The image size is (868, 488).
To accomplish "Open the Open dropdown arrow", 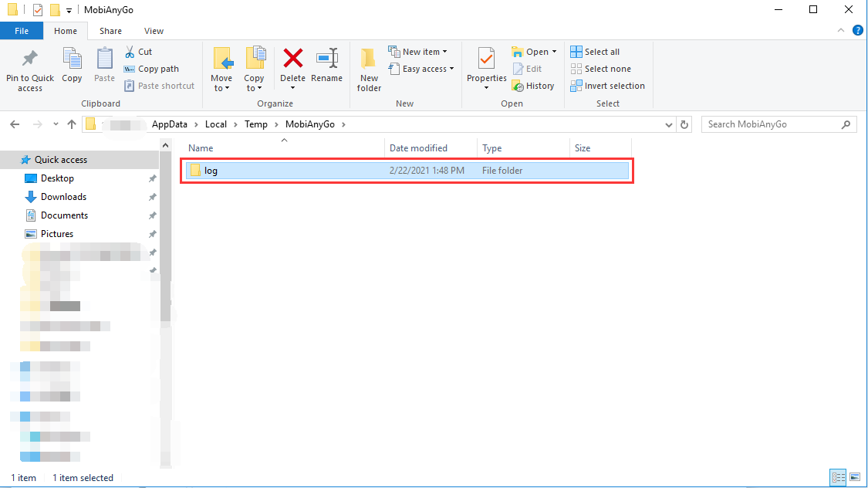I will 554,52.
